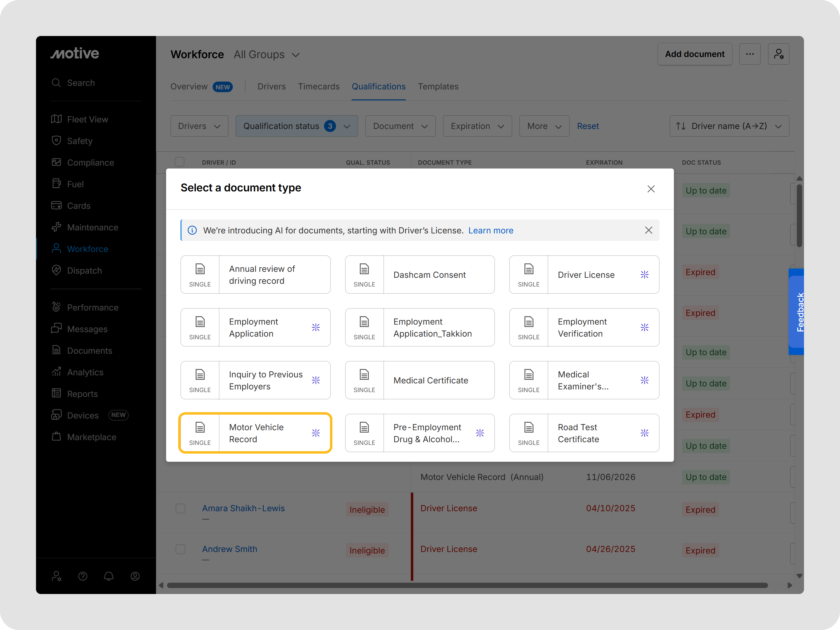This screenshot has width=840, height=630.
Task: Switch to the Templates tab
Action: [x=438, y=87]
